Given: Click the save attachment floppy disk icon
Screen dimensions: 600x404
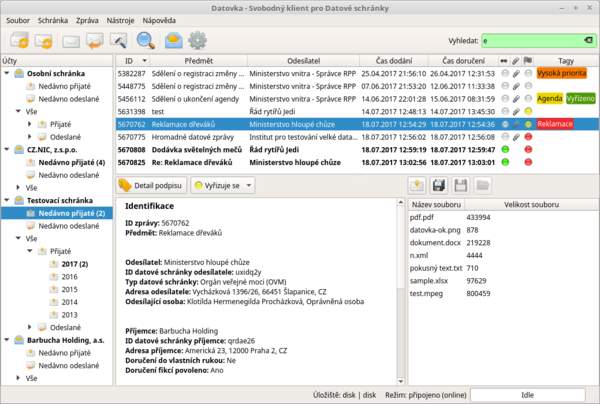Looking at the screenshot, I should coord(441,185).
